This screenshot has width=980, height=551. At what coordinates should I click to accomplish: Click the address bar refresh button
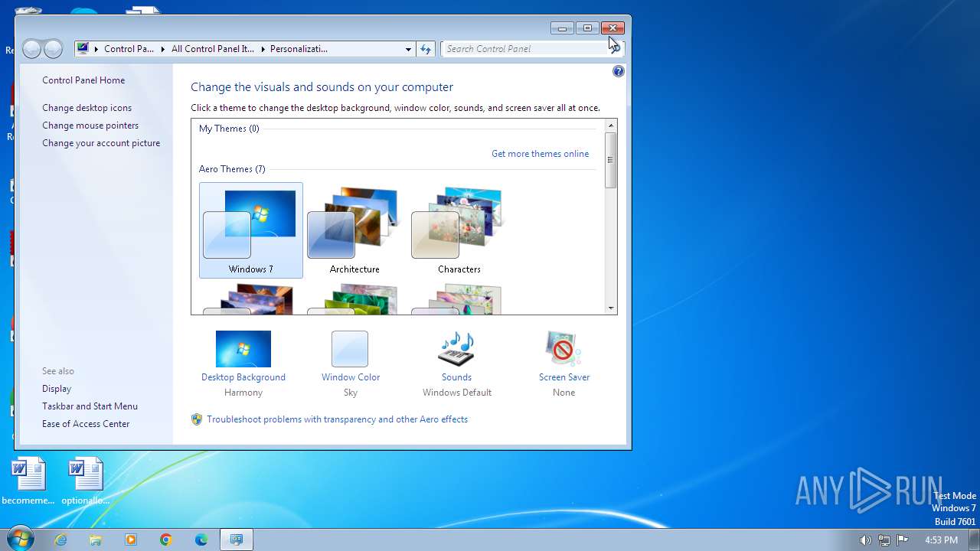click(426, 49)
